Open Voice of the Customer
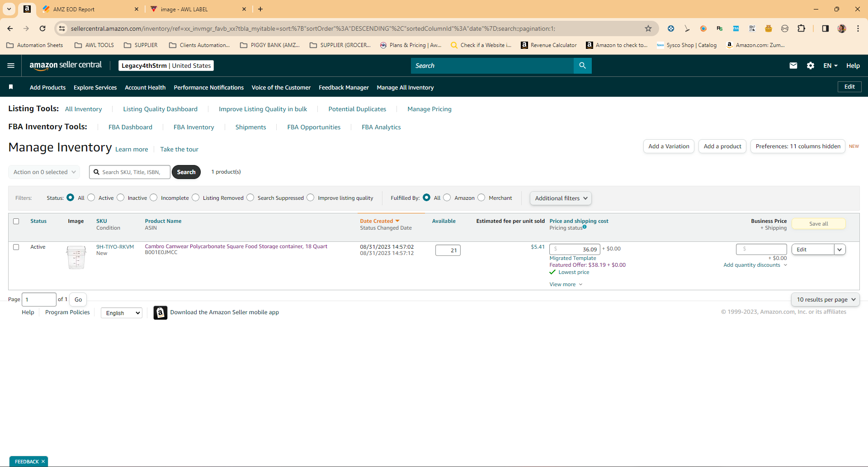This screenshot has height=467, width=868. pos(281,87)
